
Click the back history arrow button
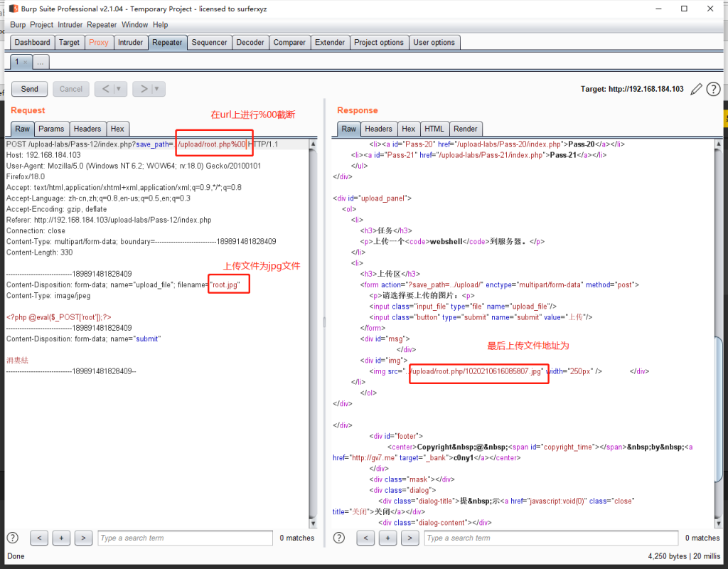(x=105, y=89)
